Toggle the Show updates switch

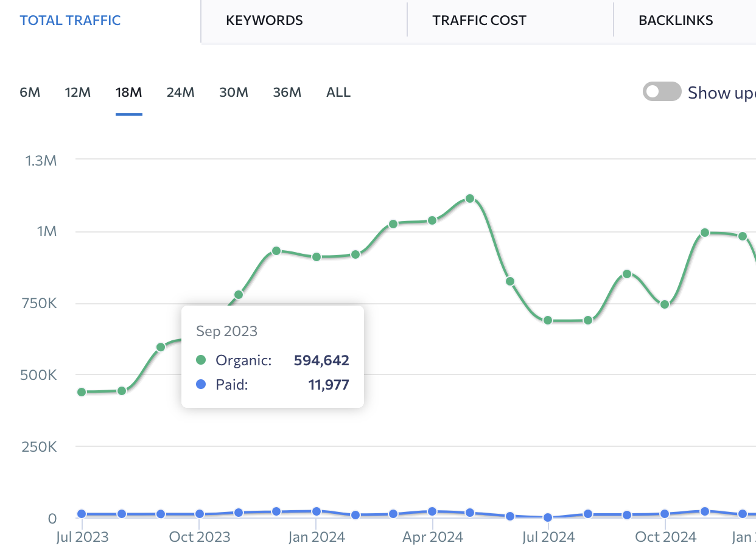[662, 92]
